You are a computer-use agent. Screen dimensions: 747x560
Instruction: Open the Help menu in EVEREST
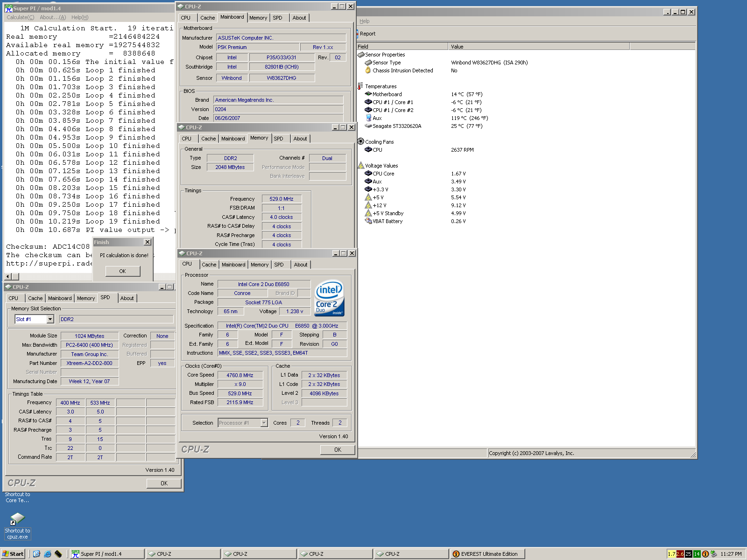tap(364, 21)
